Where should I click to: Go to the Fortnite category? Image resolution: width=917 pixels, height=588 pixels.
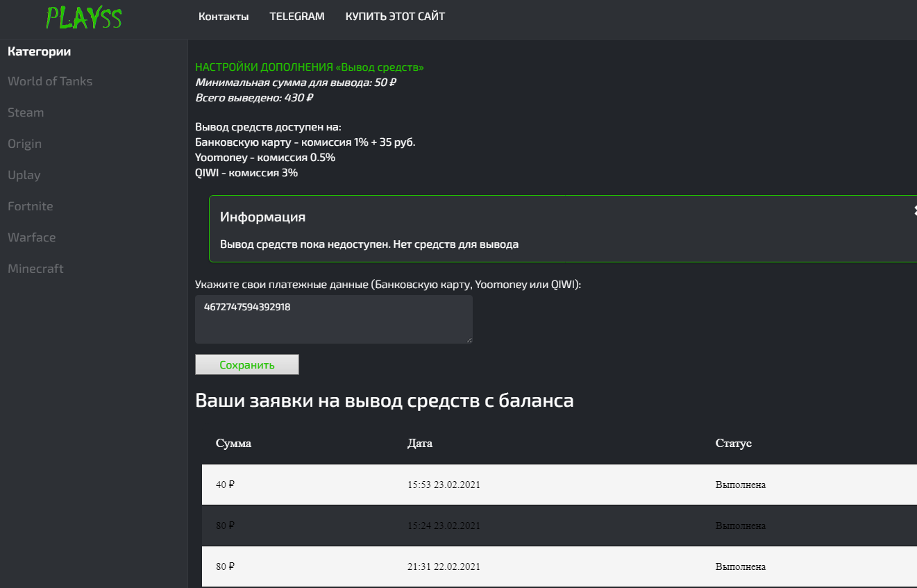click(x=31, y=206)
